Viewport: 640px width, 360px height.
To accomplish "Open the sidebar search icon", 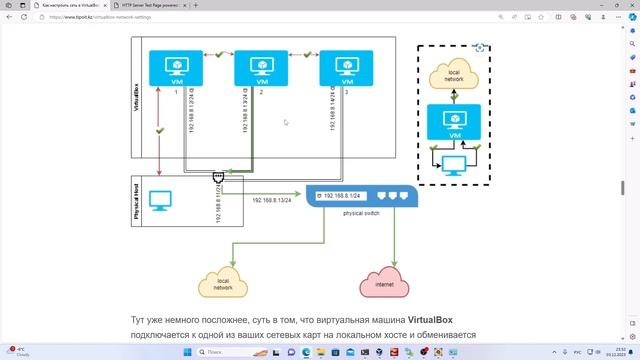I will pyautogui.click(x=633, y=44).
